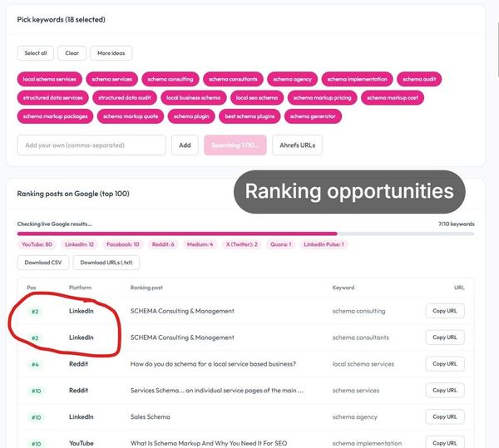Screen dimensions: 499x448
Task: Toggle the 'local schema services' keyword chip
Action: [50, 79]
